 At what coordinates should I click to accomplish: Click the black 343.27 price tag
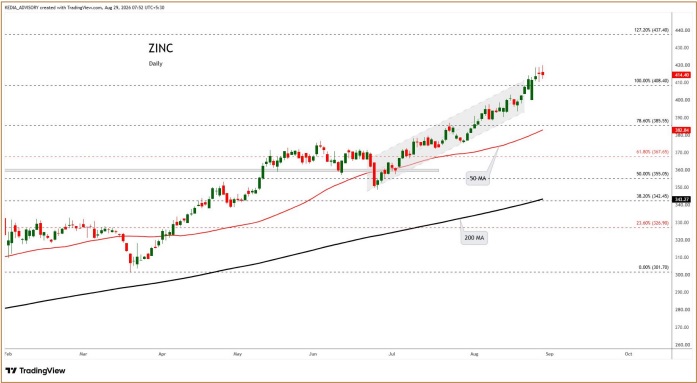681,200
